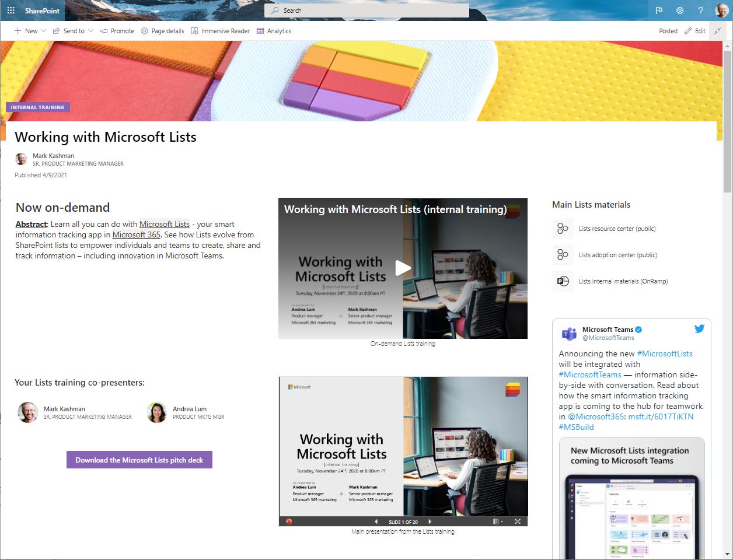
Task: Open Analytics from the command bar
Action: click(274, 31)
